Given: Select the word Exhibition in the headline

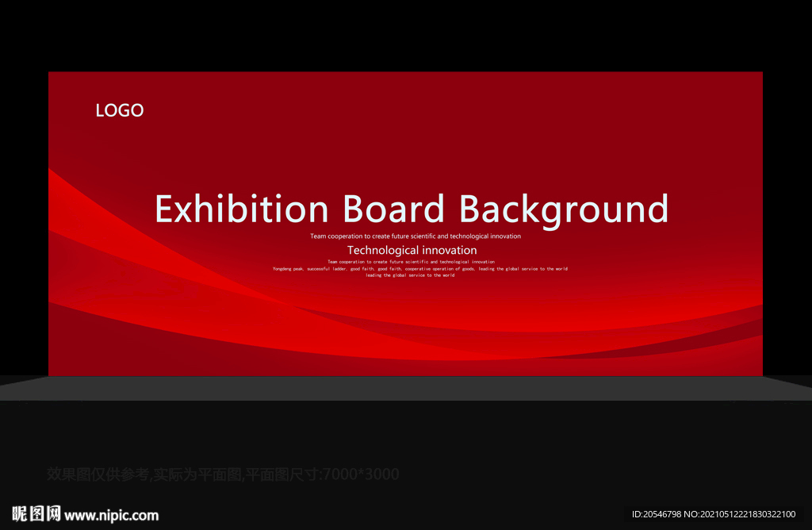Looking at the screenshot, I should [242, 209].
